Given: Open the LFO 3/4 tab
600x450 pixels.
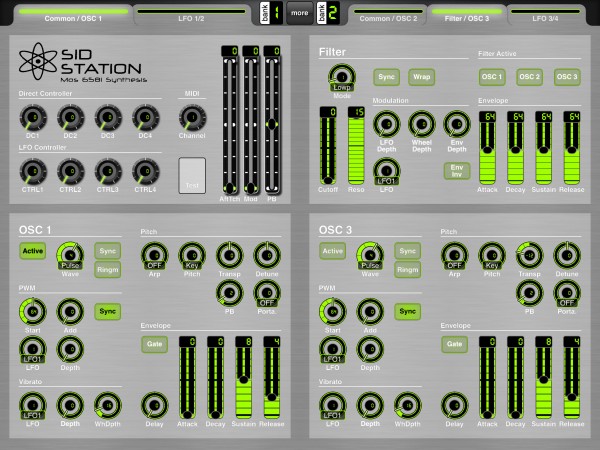Looking at the screenshot, I should click(x=545, y=16).
